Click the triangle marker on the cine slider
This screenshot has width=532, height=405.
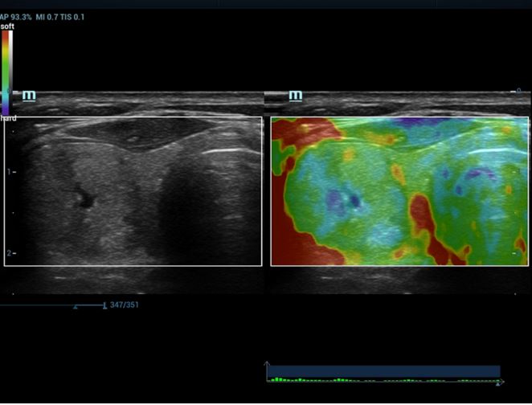(76, 306)
